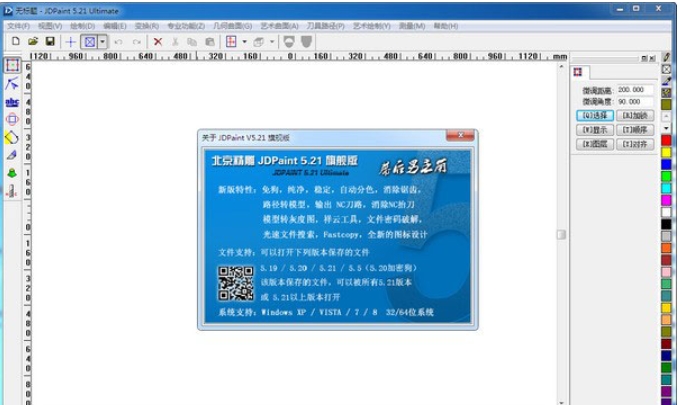This screenshot has width=682, height=405.
Task: Click the red X delete icon
Action: pos(158,42)
